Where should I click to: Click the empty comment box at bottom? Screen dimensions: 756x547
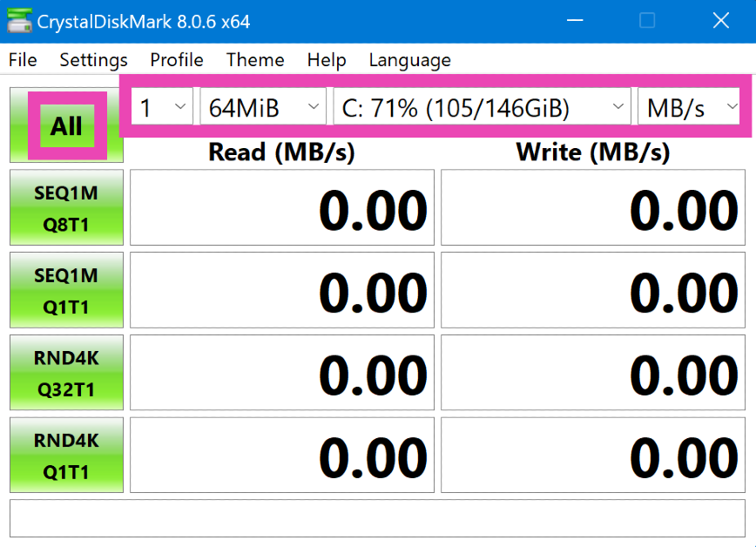[x=378, y=517]
